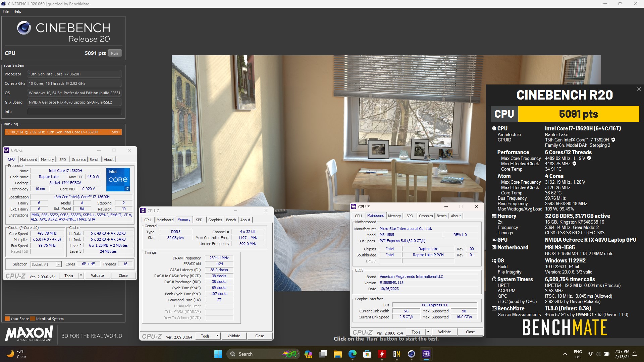Image resolution: width=644 pixels, height=362 pixels.
Task: Click the verified shield beside CPUID name
Action: coord(613,140)
